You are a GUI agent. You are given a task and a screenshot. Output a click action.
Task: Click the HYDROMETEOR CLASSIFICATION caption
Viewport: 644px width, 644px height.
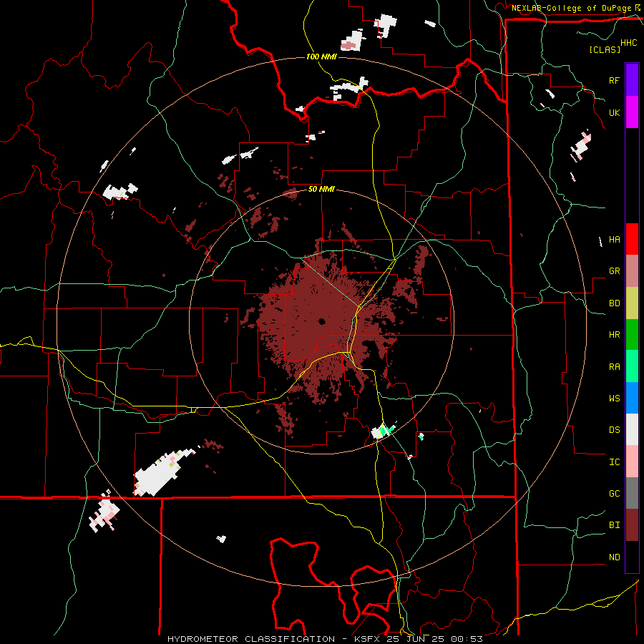[251, 639]
